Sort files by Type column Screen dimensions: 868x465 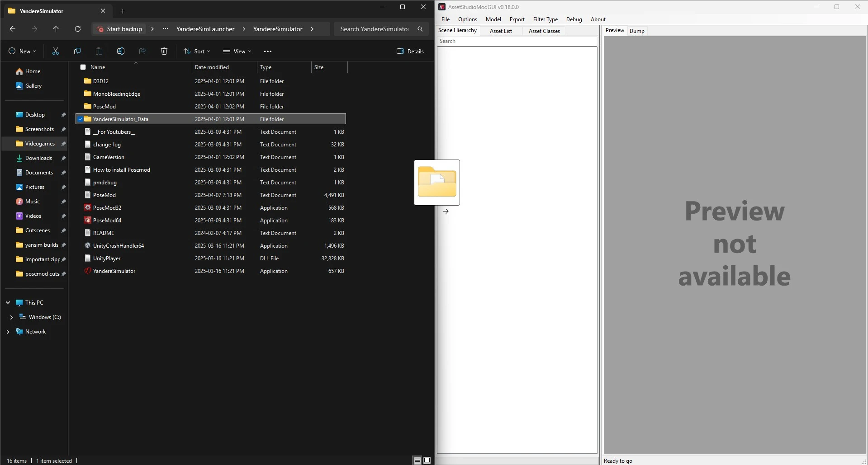(284, 67)
